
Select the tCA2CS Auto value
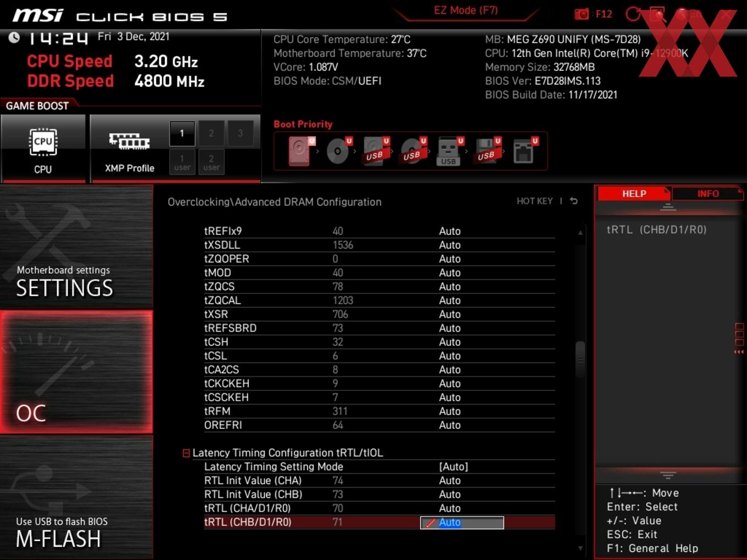point(449,369)
